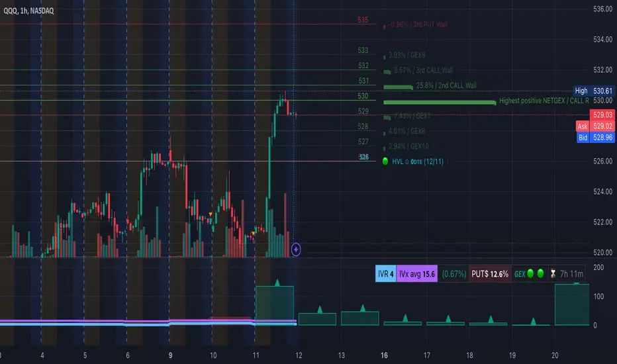Click the 533 strike level label

[363, 50]
